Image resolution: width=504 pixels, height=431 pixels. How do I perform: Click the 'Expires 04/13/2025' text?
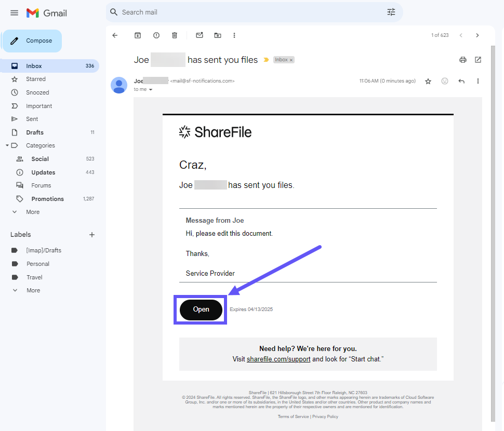(251, 309)
